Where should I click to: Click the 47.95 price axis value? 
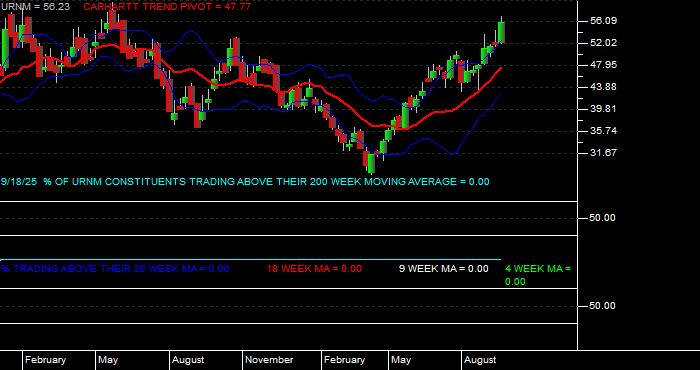click(603, 65)
